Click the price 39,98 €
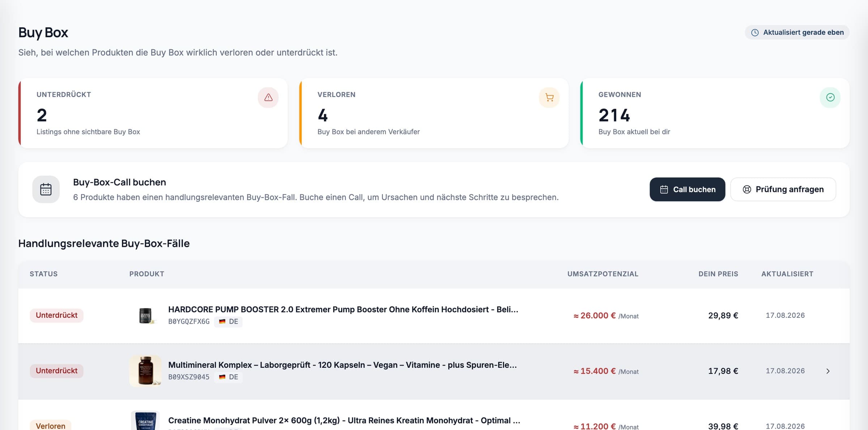The width and height of the screenshot is (868, 430). 723,426
